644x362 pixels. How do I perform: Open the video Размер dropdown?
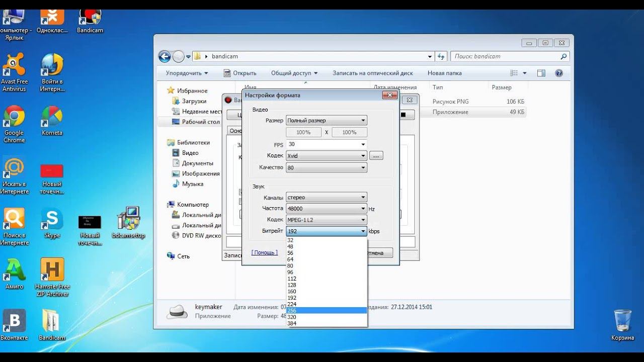pyautogui.click(x=327, y=121)
